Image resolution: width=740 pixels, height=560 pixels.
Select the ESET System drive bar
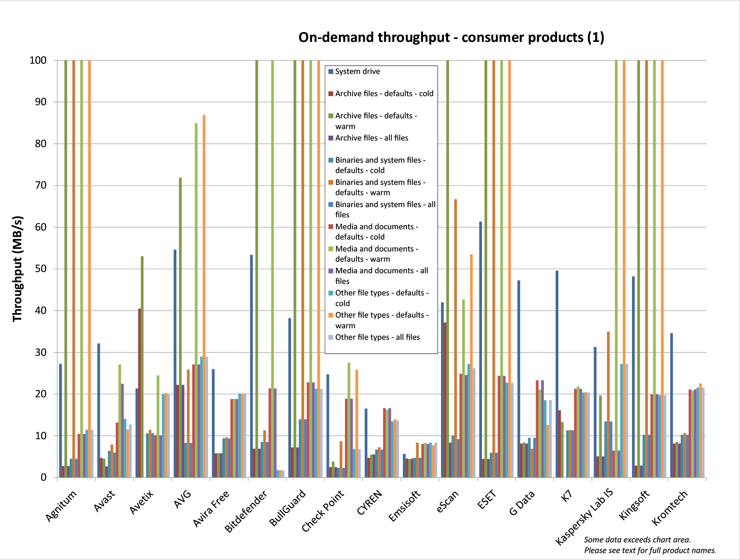coord(481,350)
